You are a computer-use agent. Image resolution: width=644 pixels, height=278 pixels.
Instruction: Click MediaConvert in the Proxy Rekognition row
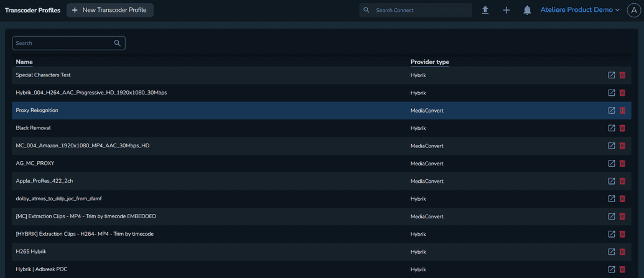tap(427, 111)
